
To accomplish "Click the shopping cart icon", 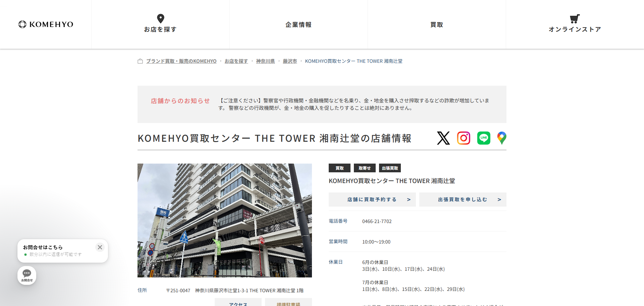I will click(575, 18).
